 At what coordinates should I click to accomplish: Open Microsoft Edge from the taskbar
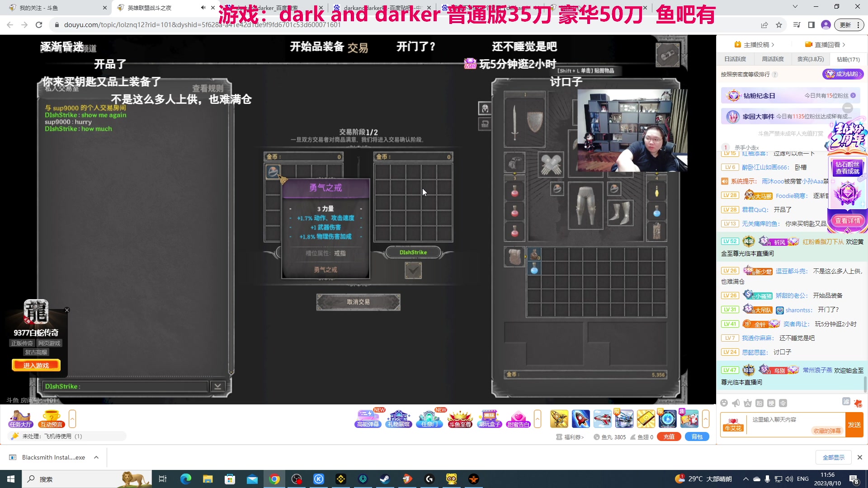pos(186,479)
